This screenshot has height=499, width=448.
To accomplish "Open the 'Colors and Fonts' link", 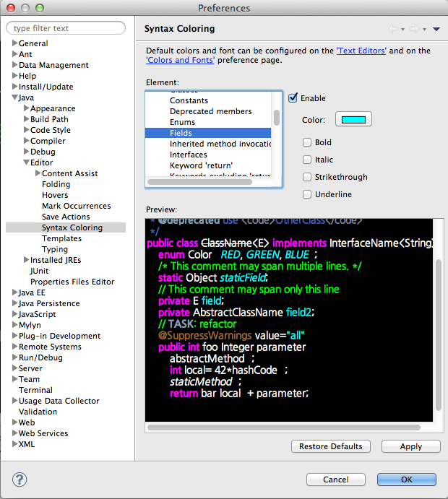I will click(180, 60).
